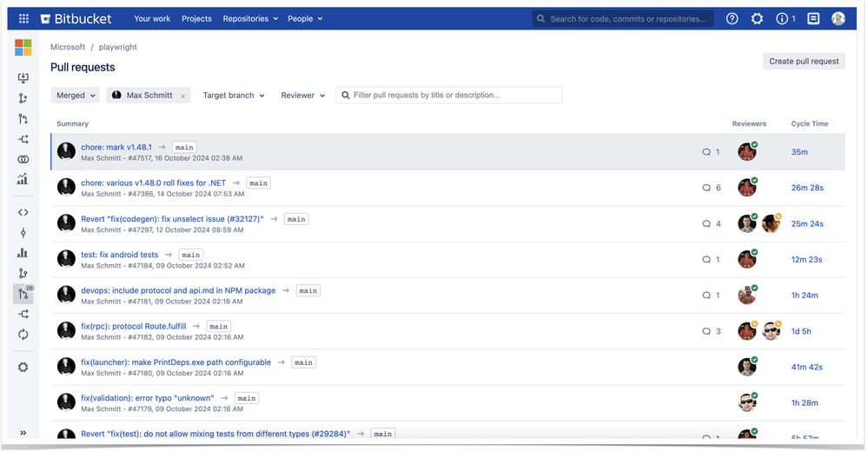The image size is (868, 452).
Task: Click the Compare overlapping-circles sidebar icon
Action: click(x=23, y=160)
